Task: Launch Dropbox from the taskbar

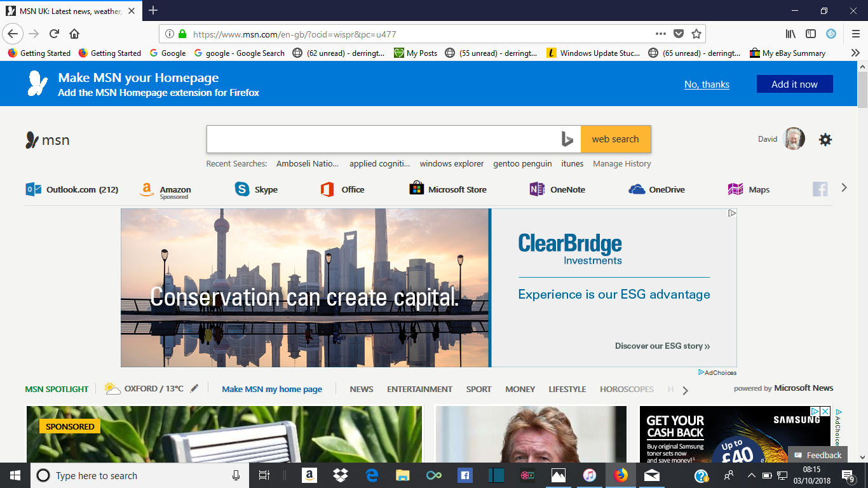Action: 341,475
